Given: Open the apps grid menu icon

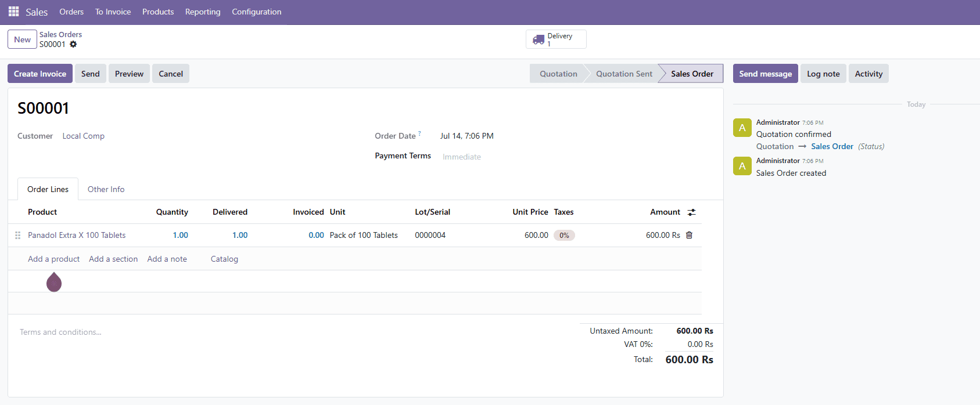Looking at the screenshot, I should pos(13,12).
